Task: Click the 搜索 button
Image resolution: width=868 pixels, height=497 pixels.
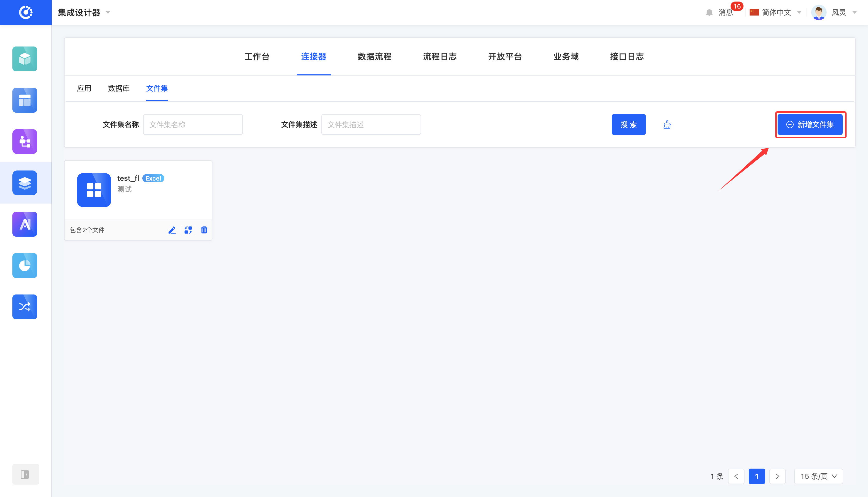Action: click(x=628, y=125)
